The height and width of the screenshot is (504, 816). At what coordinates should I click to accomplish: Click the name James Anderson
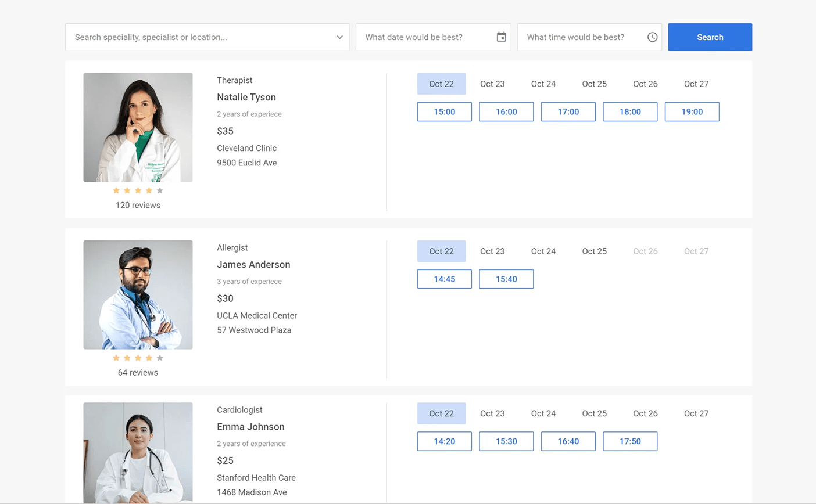(x=253, y=264)
